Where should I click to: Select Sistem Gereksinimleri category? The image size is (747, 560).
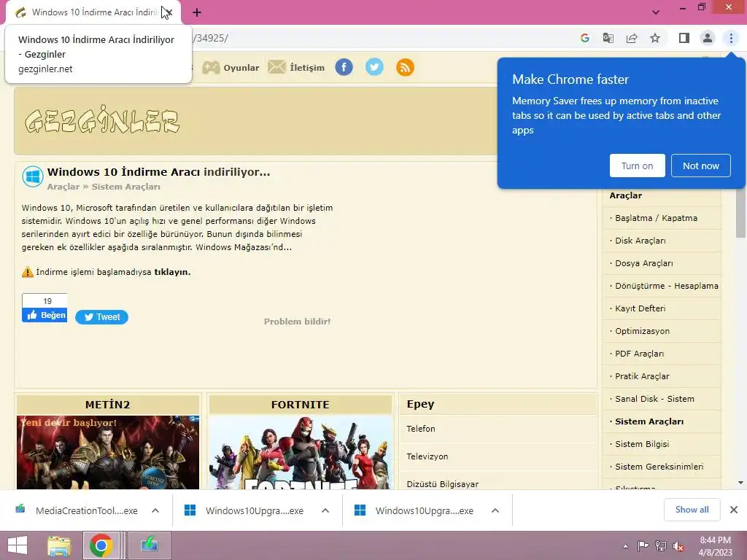click(661, 467)
